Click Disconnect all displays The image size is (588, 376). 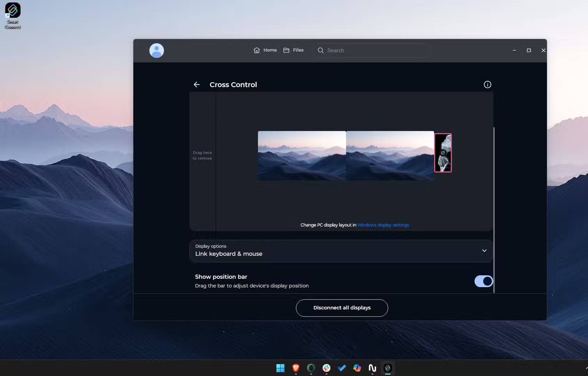[x=342, y=308]
